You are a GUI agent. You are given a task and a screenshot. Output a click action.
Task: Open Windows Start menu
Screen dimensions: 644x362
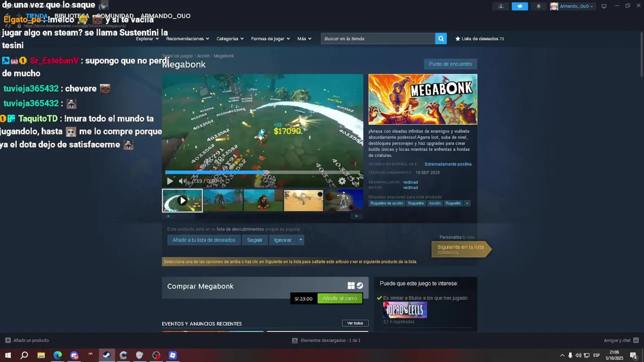point(8,355)
